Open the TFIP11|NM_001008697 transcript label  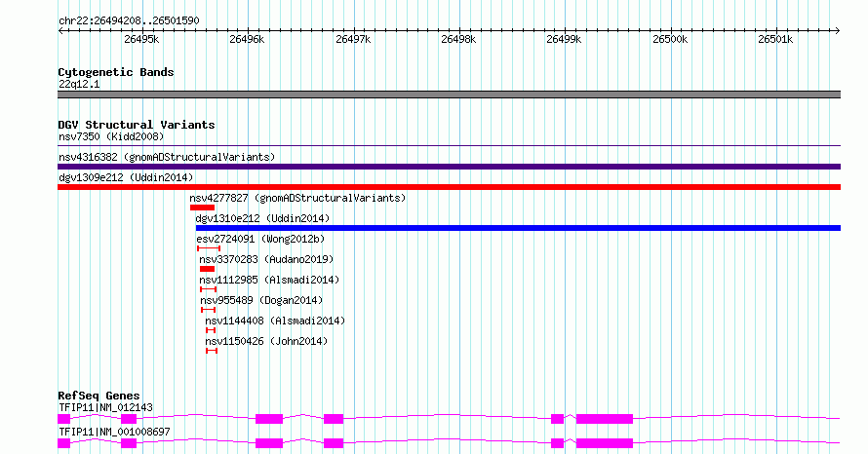coord(114,432)
